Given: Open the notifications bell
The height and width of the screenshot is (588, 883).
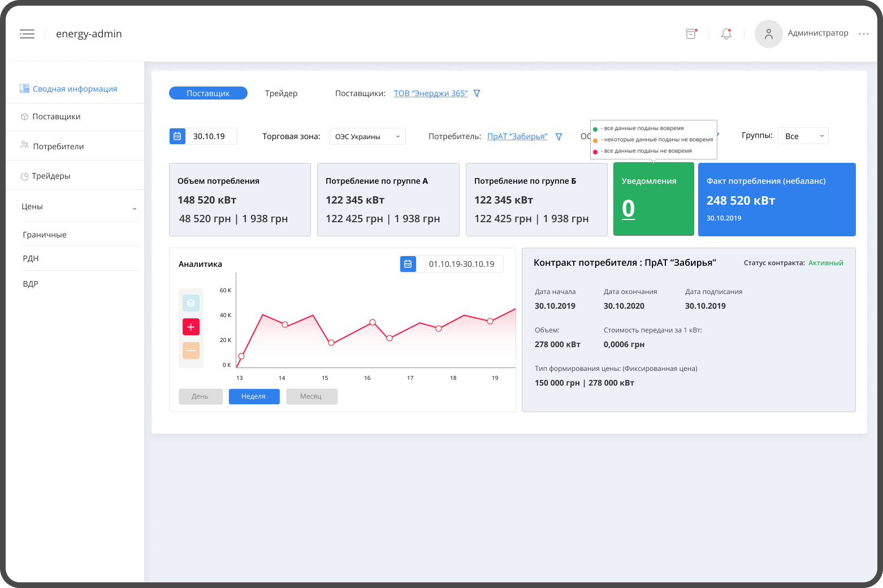Looking at the screenshot, I should pos(726,34).
